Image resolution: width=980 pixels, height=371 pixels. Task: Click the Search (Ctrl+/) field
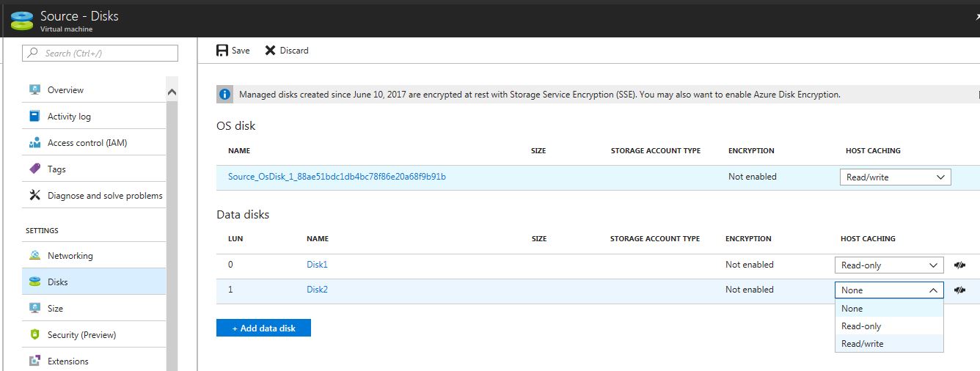(x=100, y=53)
